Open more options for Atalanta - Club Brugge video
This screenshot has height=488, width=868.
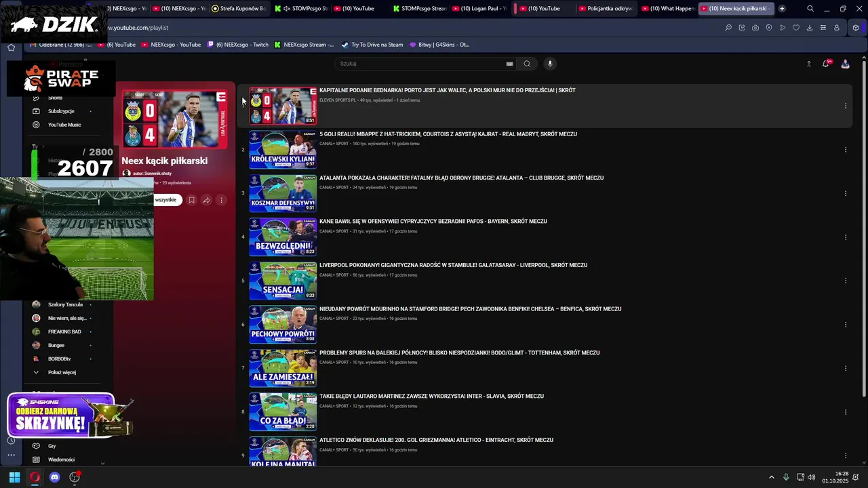(846, 193)
